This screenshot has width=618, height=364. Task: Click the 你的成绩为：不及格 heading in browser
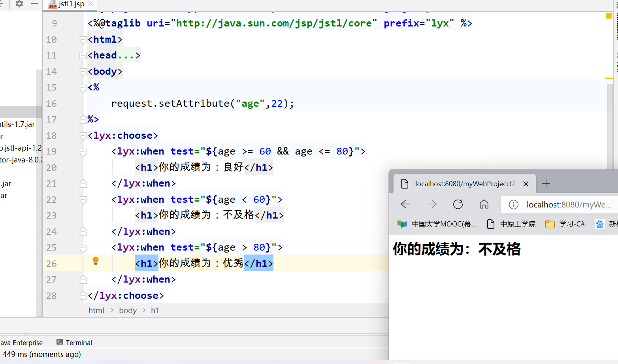point(456,249)
